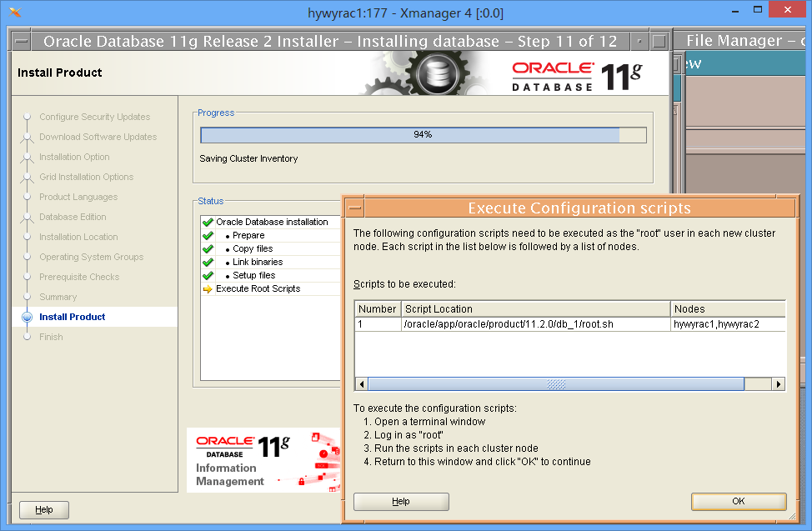Viewport: 812px width, 531px height.
Task: Select Summary step in sidebar
Action: click(x=58, y=297)
